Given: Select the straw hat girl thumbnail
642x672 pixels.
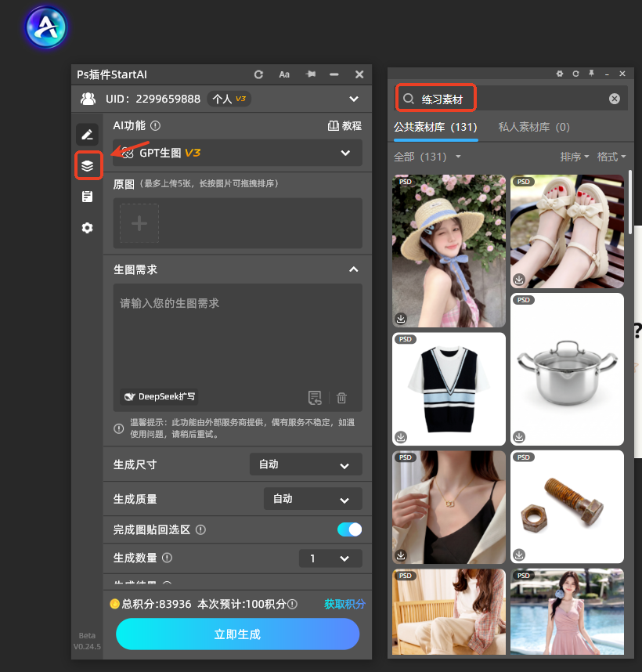Looking at the screenshot, I should click(x=449, y=251).
